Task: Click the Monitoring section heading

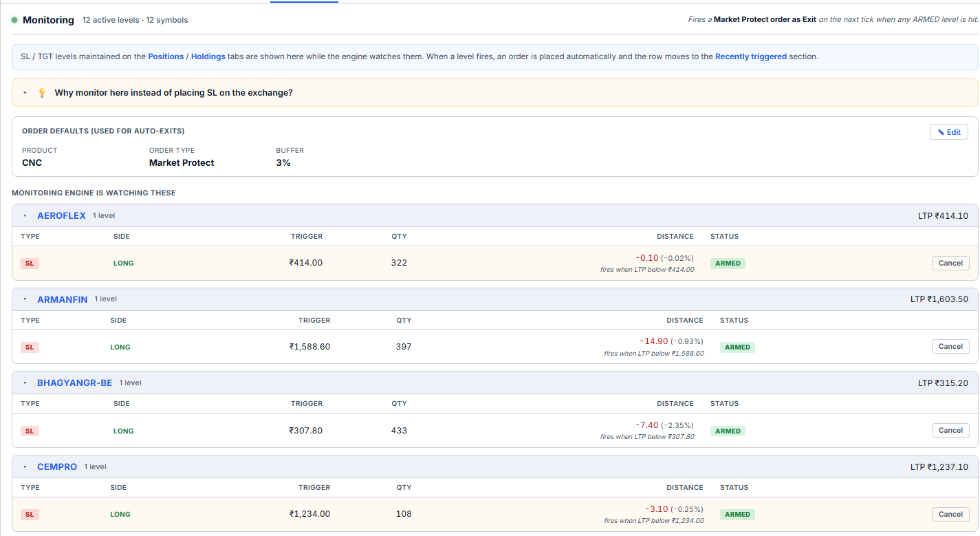Action: coord(48,20)
